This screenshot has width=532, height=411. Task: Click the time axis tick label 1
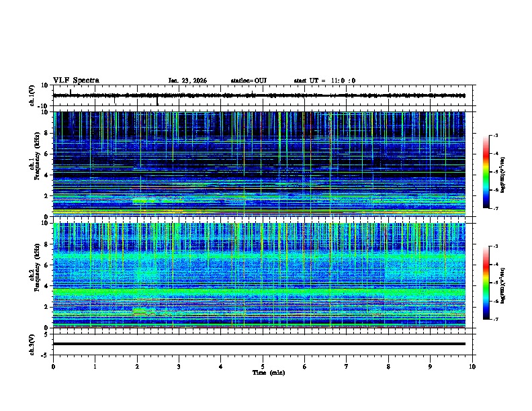(x=95, y=367)
